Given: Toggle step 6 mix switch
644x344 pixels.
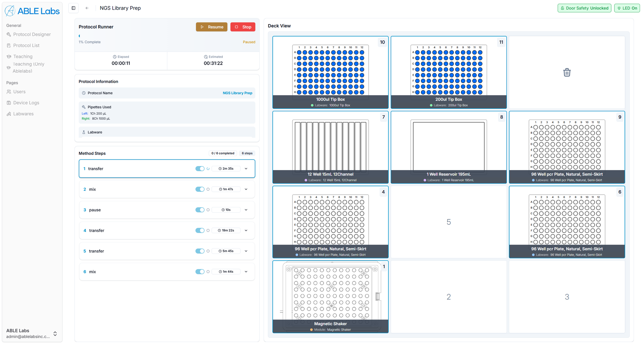Looking at the screenshot, I should coord(200,272).
